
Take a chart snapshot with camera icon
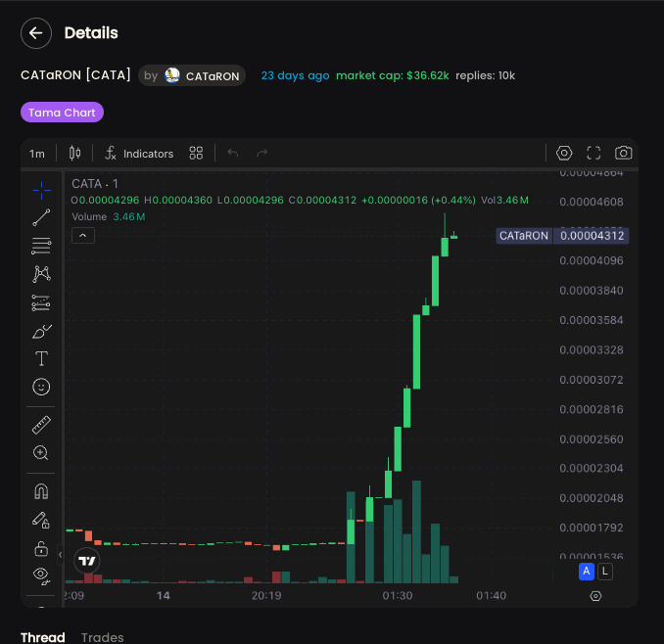tap(623, 153)
